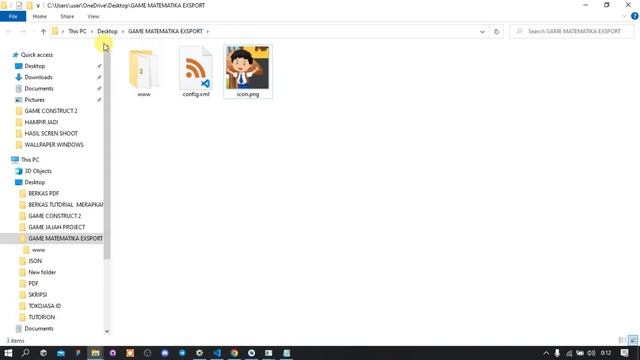Open HASIL SCREN SHOOT folder
This screenshot has height=360, width=640.
(51, 133)
